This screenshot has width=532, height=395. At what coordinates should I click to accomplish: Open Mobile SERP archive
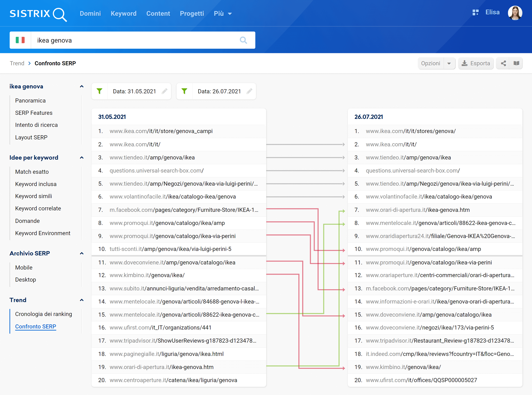click(24, 267)
